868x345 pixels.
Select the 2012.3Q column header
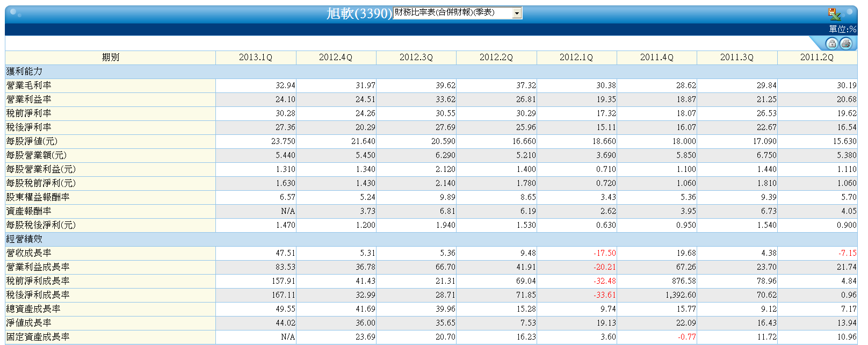coord(416,57)
